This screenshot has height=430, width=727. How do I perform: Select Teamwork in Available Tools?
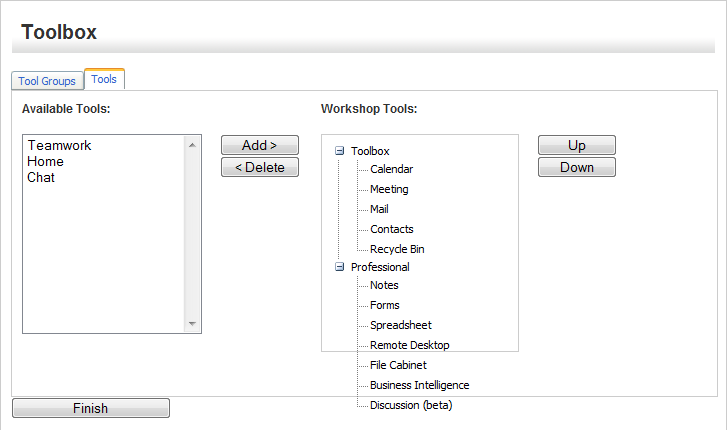(59, 145)
